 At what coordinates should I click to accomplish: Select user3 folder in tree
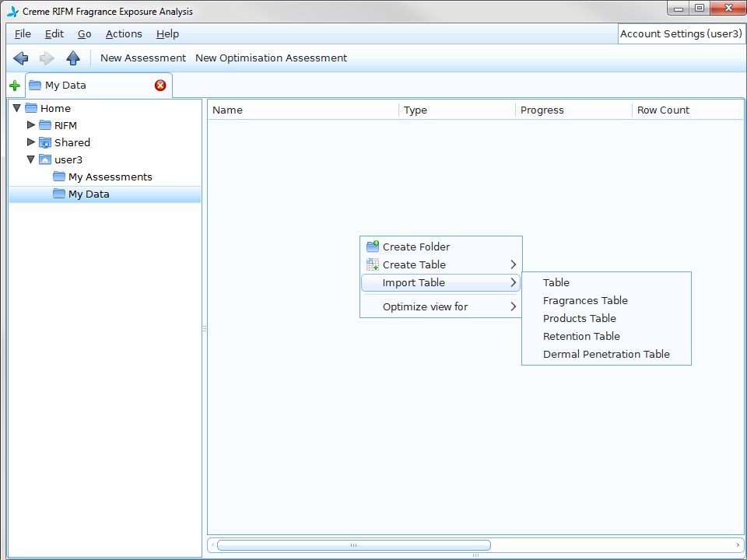coord(68,160)
